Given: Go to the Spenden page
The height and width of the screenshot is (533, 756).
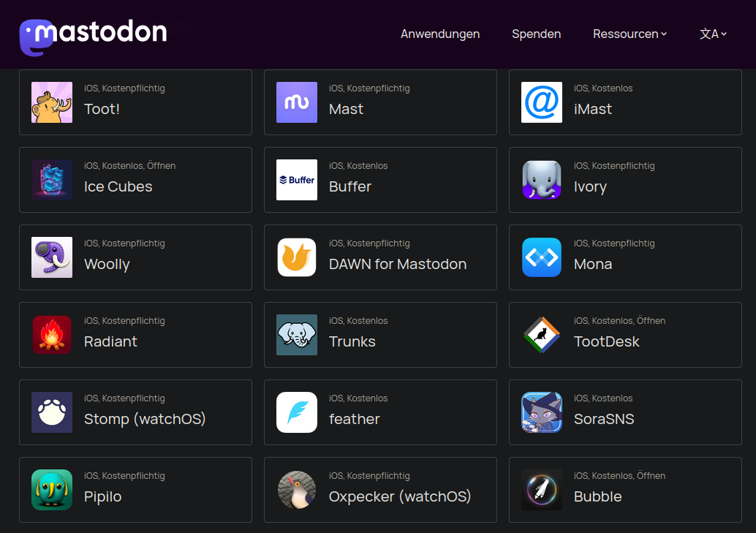Looking at the screenshot, I should point(536,34).
